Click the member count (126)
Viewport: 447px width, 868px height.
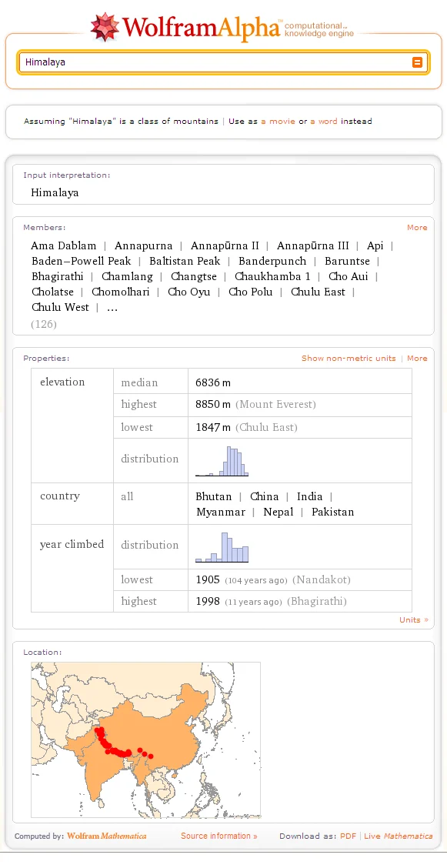click(44, 325)
